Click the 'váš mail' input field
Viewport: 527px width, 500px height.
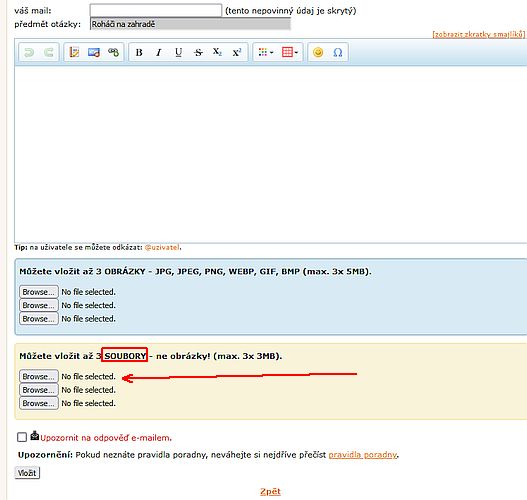[156, 10]
